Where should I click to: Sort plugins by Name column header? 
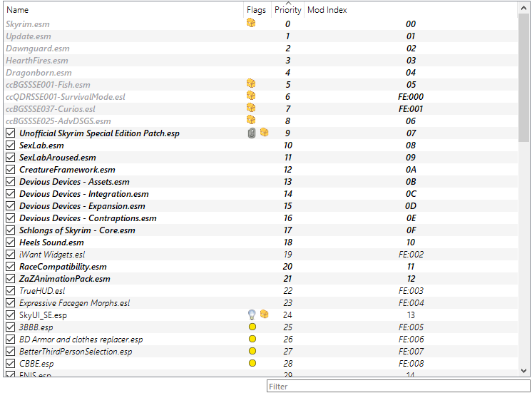[x=123, y=10]
